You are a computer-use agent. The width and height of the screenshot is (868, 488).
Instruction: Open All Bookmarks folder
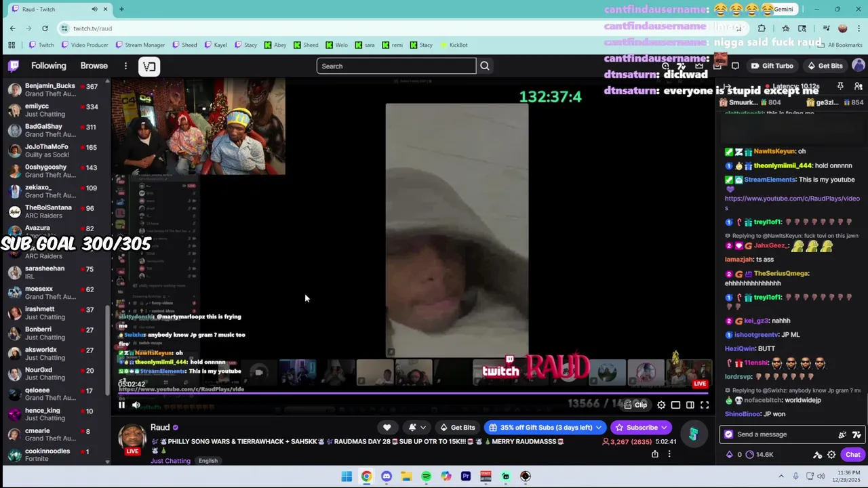[840, 45]
